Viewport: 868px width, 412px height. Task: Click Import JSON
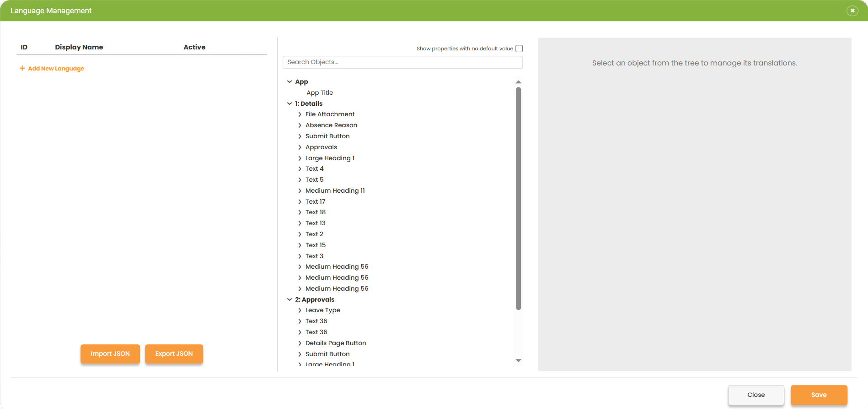(110, 353)
